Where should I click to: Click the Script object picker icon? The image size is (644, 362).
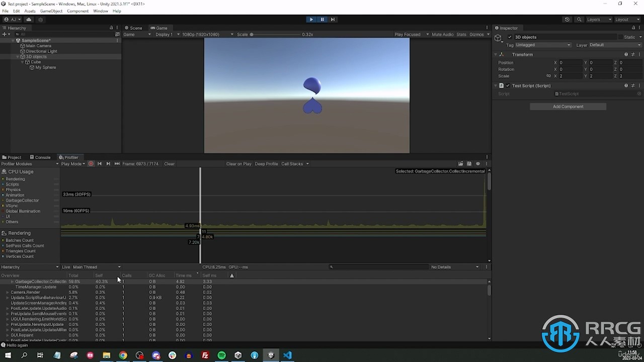(639, 94)
